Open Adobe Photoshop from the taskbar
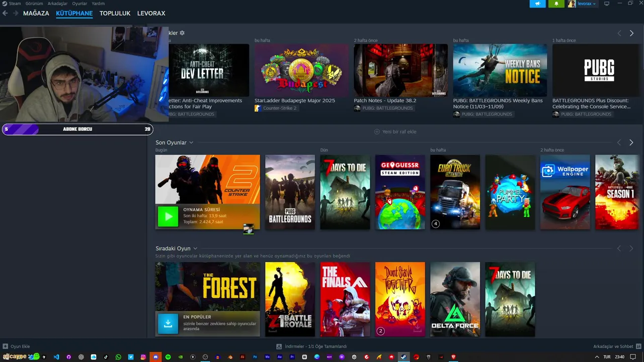The height and width of the screenshot is (362, 644). pyautogui.click(x=255, y=357)
